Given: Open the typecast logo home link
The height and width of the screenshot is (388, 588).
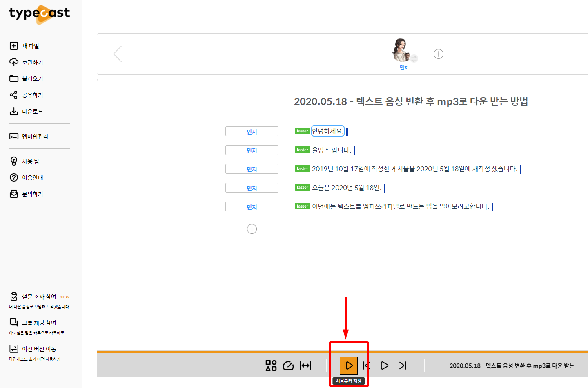Looking at the screenshot, I should point(40,14).
